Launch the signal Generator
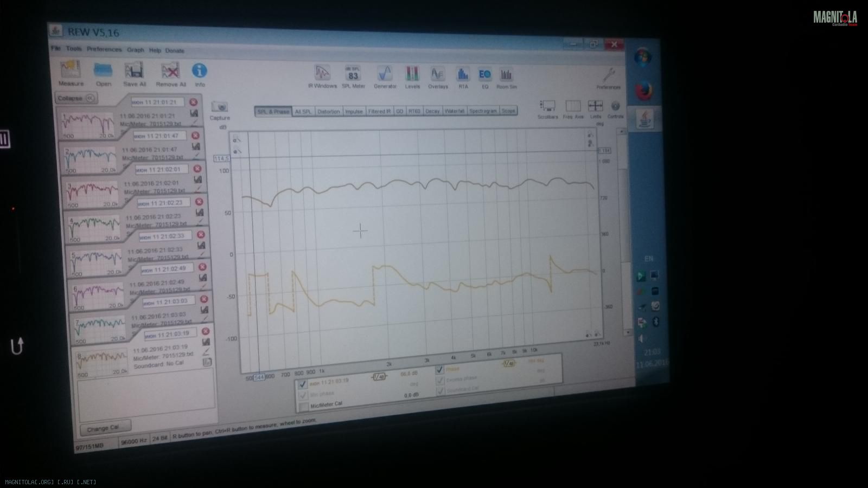Viewport: 868px width, 488px height. pos(385,77)
